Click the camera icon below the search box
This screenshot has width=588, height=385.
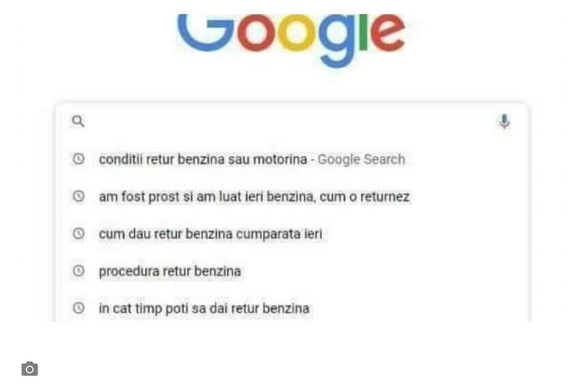[29, 368]
